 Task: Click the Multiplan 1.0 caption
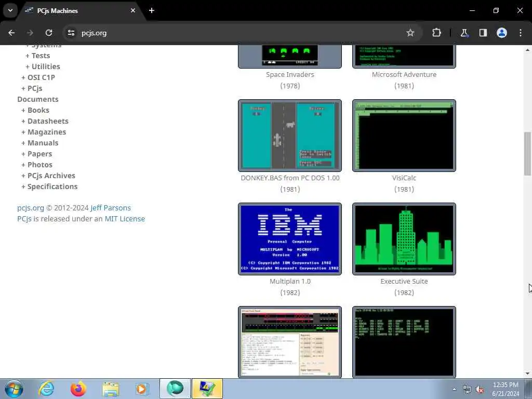tap(290, 281)
